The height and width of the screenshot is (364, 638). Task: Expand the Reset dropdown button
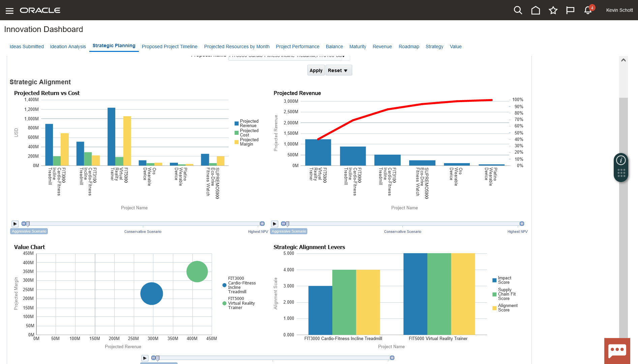pyautogui.click(x=338, y=70)
